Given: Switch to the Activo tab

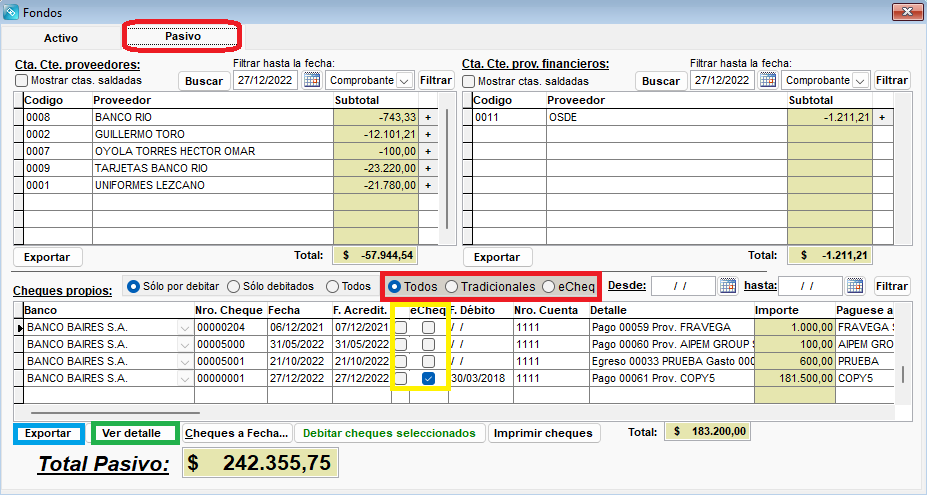Looking at the screenshot, I should pyautogui.click(x=61, y=38).
